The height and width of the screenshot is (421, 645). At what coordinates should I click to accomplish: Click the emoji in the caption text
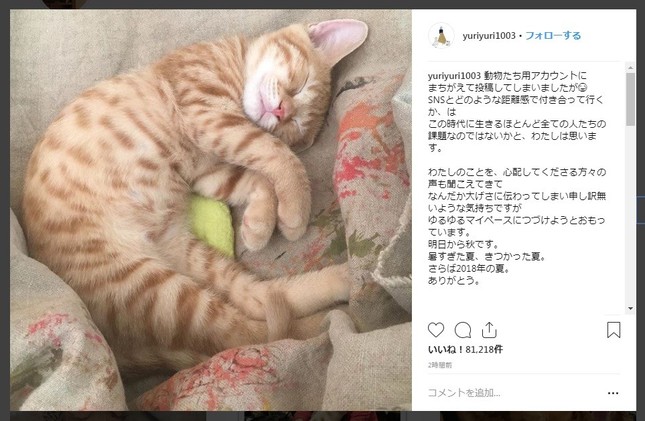tap(582, 88)
